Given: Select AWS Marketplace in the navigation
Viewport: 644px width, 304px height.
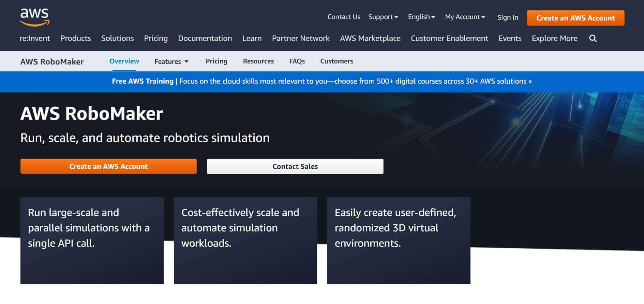Looking at the screenshot, I should pyautogui.click(x=370, y=39).
